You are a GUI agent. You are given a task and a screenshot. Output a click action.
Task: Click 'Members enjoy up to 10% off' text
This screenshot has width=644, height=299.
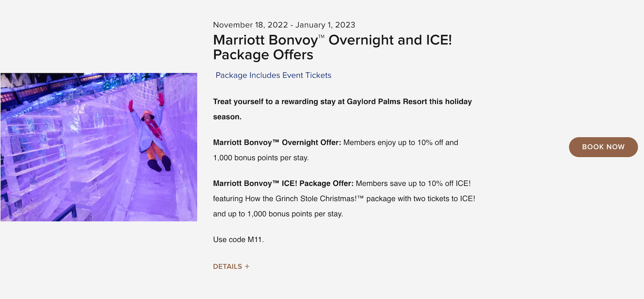pyautogui.click(x=394, y=142)
